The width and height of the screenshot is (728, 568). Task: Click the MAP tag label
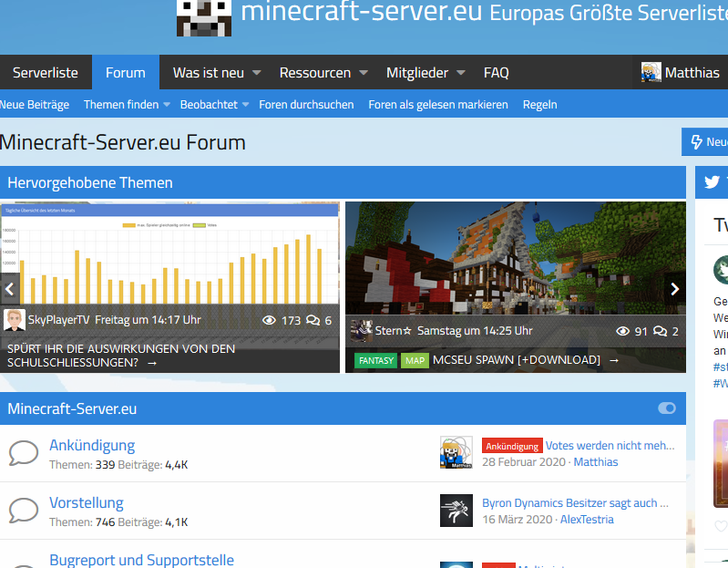[x=415, y=360]
